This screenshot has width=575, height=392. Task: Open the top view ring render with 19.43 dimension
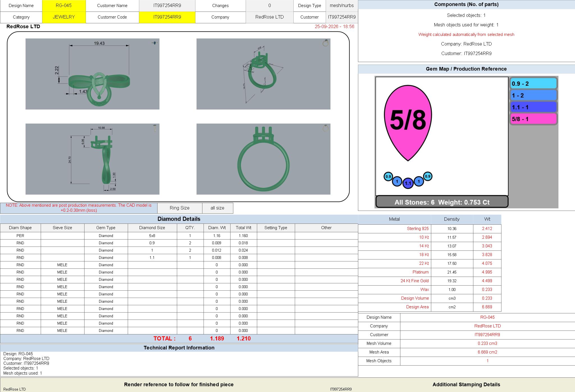92,74
